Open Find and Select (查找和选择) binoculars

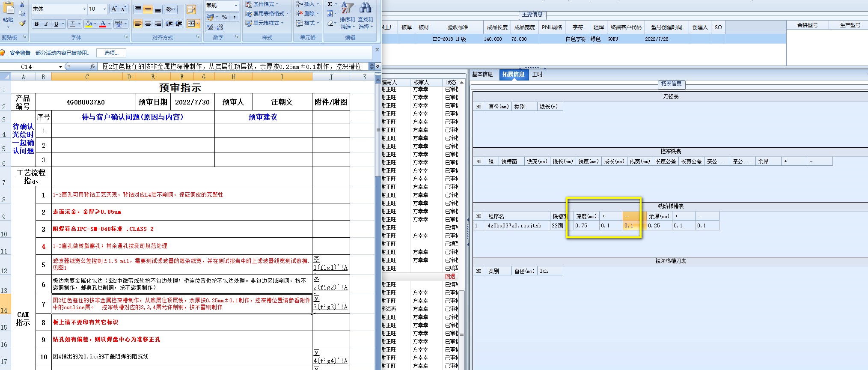click(x=366, y=15)
